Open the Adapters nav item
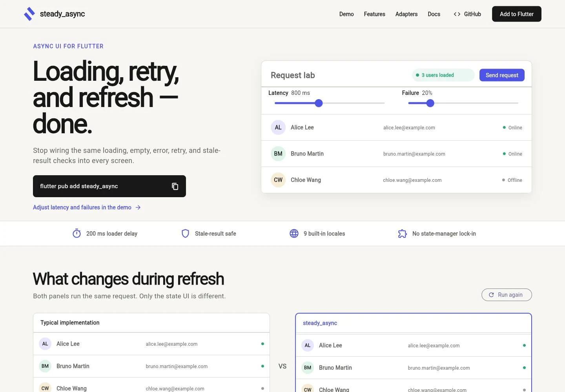This screenshot has height=392, width=565. click(x=406, y=14)
